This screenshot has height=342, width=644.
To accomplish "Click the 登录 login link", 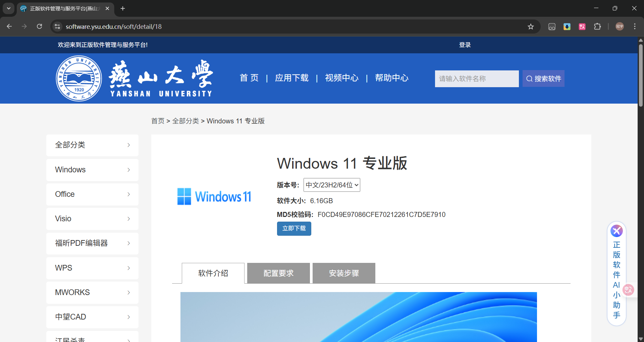I will (465, 45).
